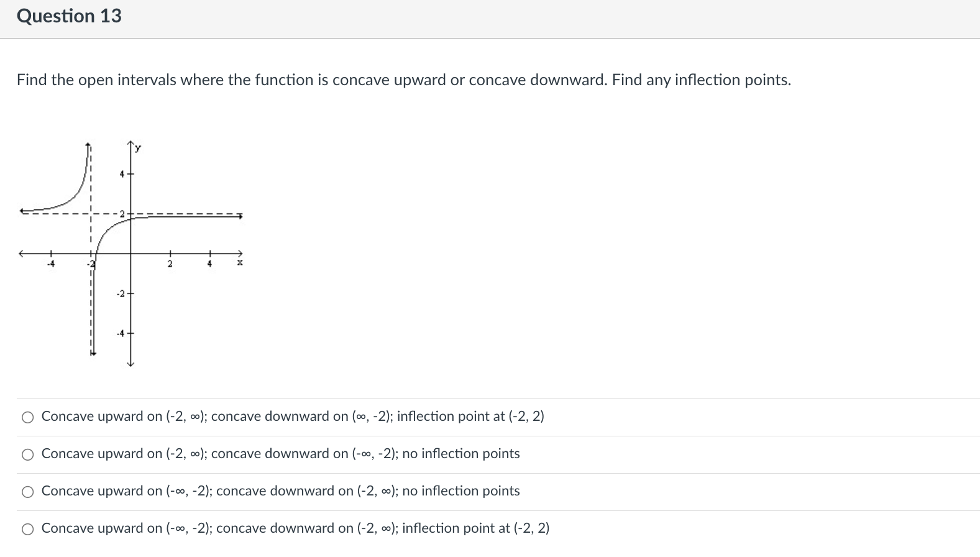Click the "-4" label on the x-axis

(52, 263)
